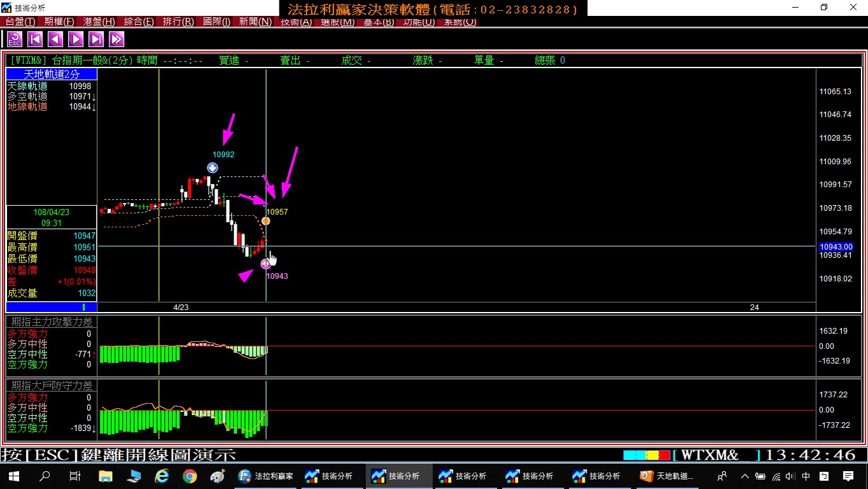
Task: Open the Windows action center notifications icon
Action: [848, 476]
